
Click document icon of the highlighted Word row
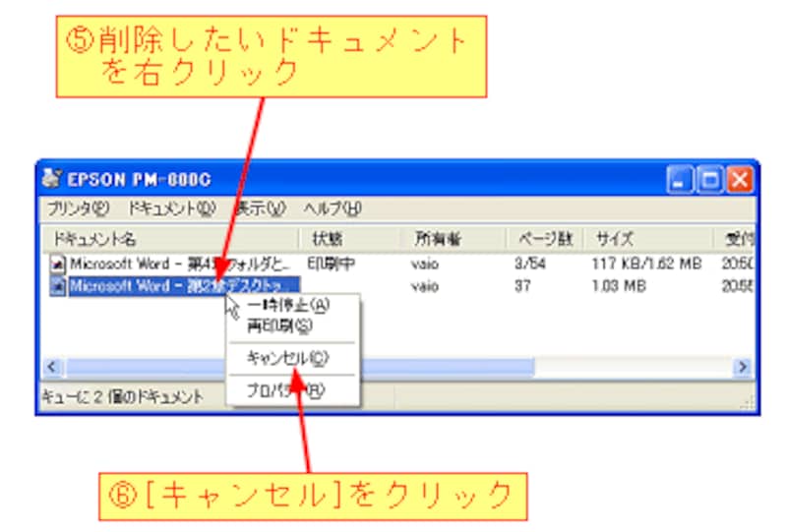click(58, 285)
